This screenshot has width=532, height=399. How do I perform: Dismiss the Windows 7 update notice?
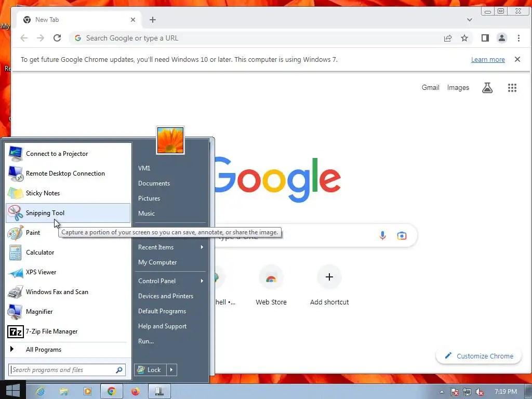tap(517, 59)
